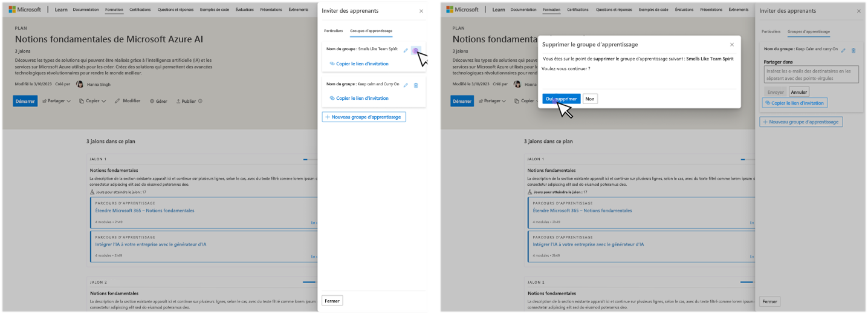This screenshot has height=314, width=868.
Task: Click Nouveau groupe d'apprentissage in left panel
Action: tap(364, 117)
